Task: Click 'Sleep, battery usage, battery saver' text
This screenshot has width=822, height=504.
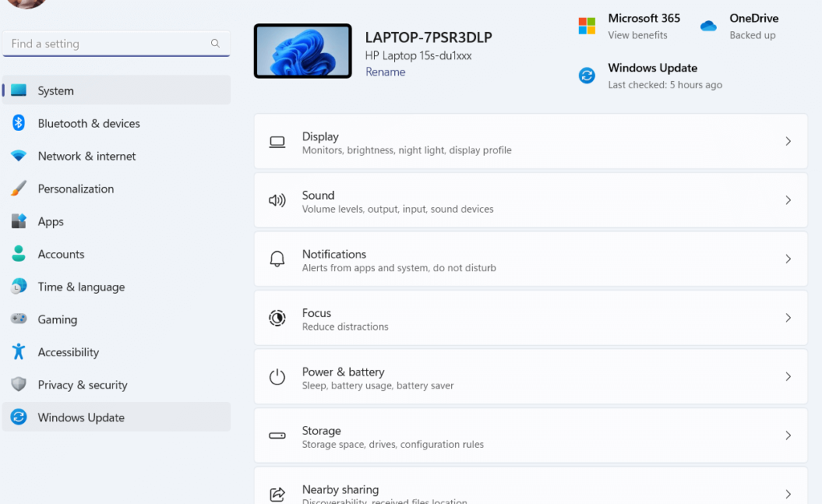Action: tap(378, 385)
